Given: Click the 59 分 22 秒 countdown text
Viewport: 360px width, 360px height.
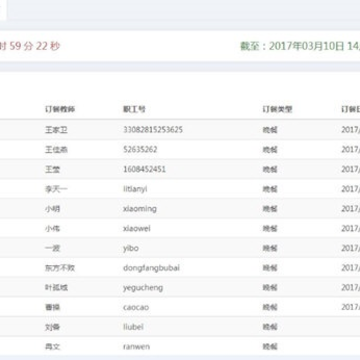Looking at the screenshot, I should [35, 46].
